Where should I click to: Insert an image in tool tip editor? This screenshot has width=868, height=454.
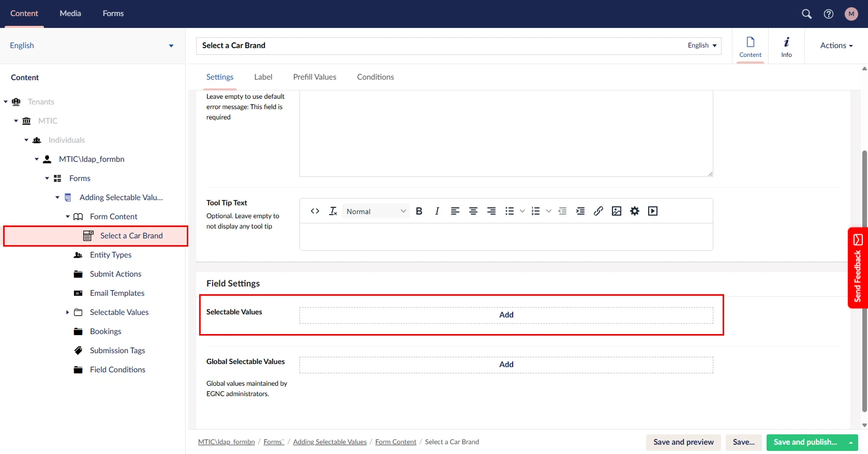pos(616,211)
